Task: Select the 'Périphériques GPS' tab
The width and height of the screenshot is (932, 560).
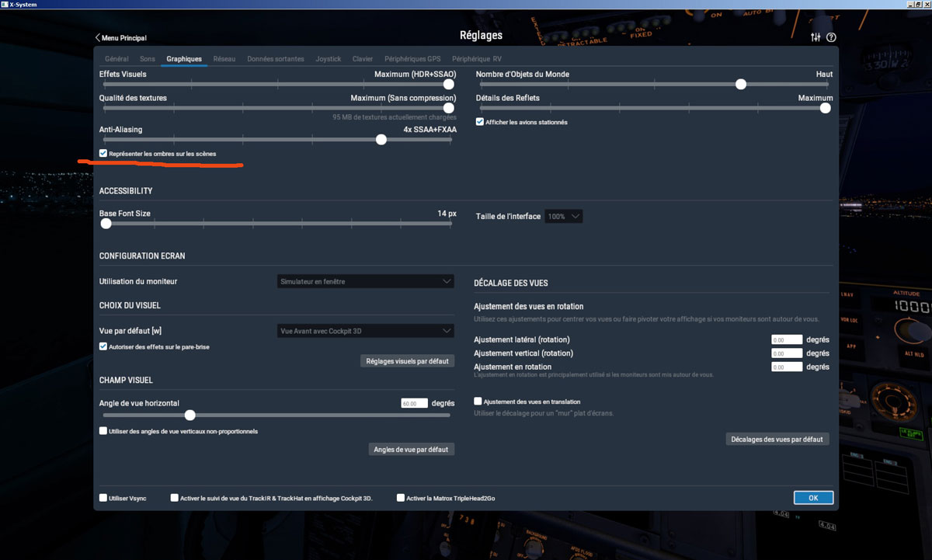Action: click(x=412, y=58)
